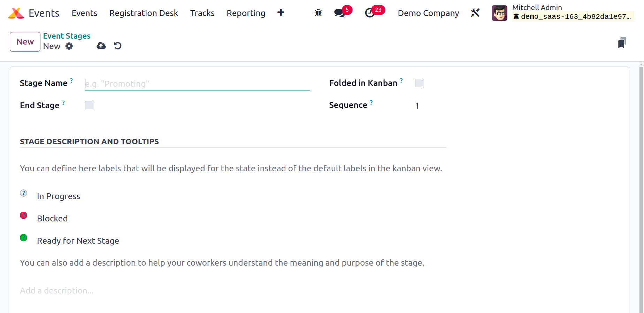Screen dimensions: 644x313
Task: Click the wrench and screwdriver tools icon
Action: click(475, 13)
